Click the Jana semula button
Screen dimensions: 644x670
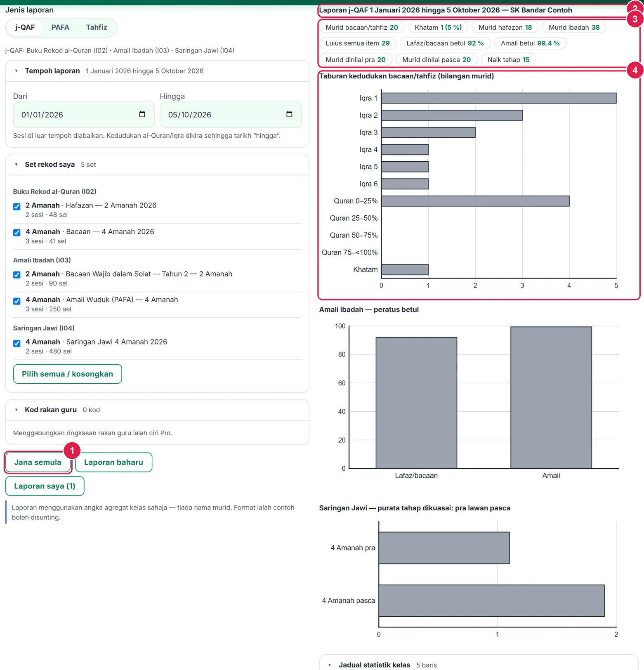coord(38,462)
